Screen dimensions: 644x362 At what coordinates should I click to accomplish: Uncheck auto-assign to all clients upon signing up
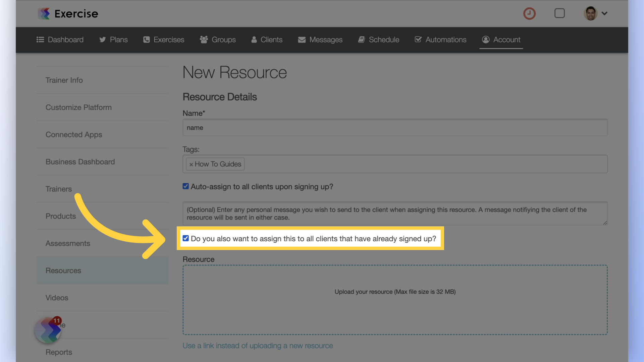pos(185,186)
